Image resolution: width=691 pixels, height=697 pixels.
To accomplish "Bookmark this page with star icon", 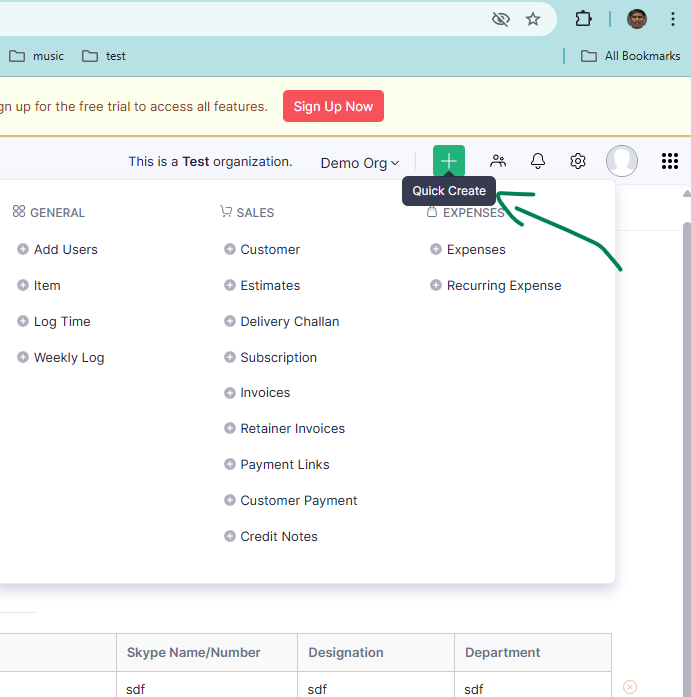I will tap(533, 19).
